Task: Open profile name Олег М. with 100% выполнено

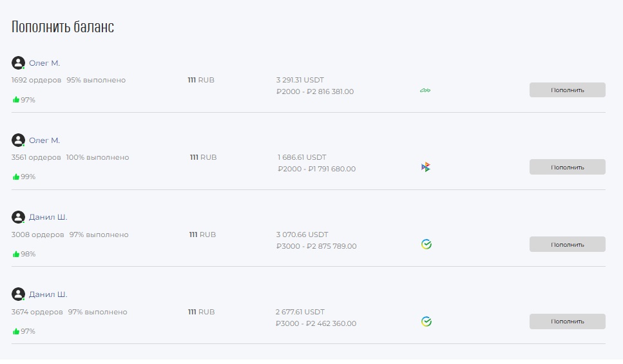Action: click(x=44, y=140)
